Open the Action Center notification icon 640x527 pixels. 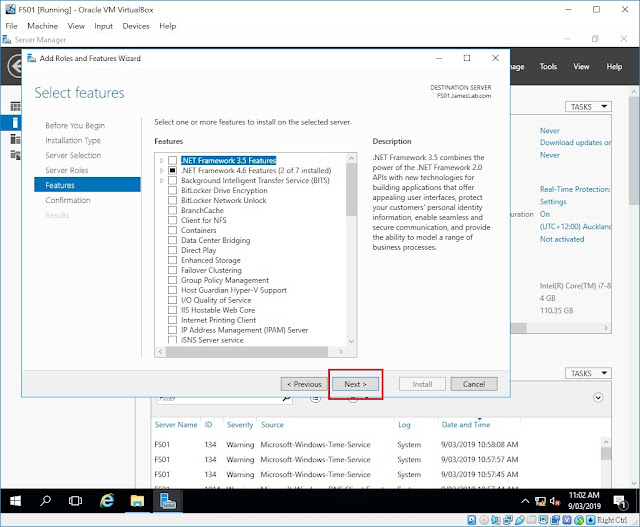[x=620, y=502]
